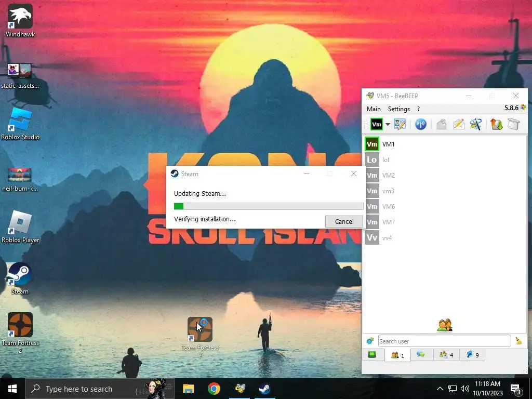Viewport: 532px width, 399px height.
Task: Select user vv4 in the BeeBEEP list
Action: 445,238
